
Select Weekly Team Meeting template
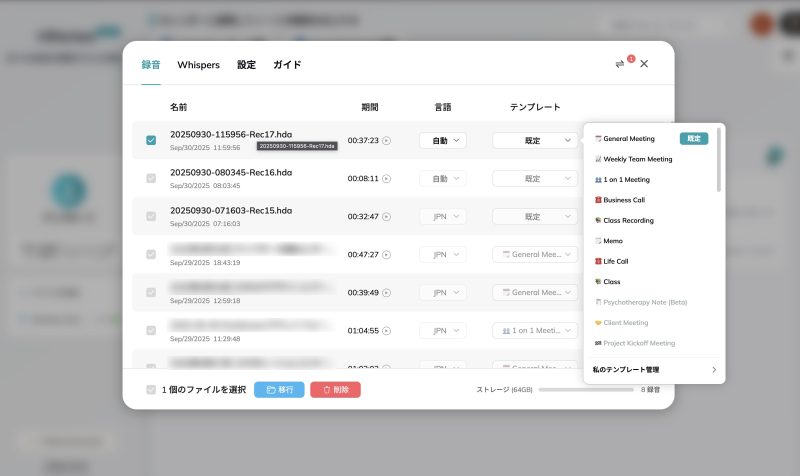(638, 159)
